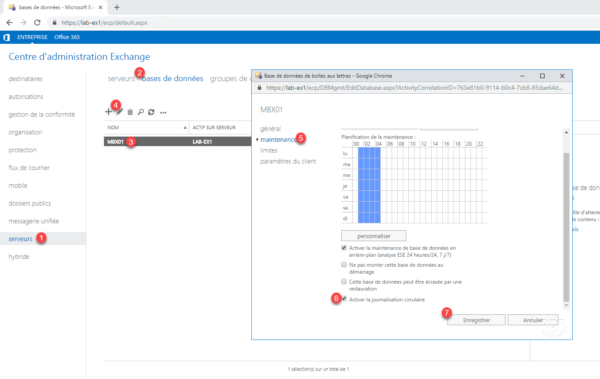Go back in browser
Image resolution: width=600 pixels, height=379 pixels.
tap(10, 23)
